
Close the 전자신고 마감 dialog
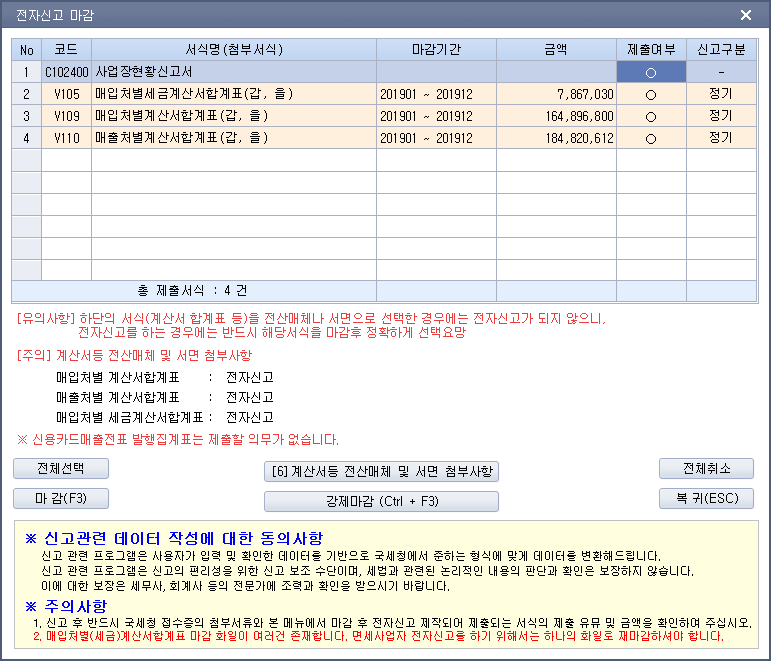point(745,15)
